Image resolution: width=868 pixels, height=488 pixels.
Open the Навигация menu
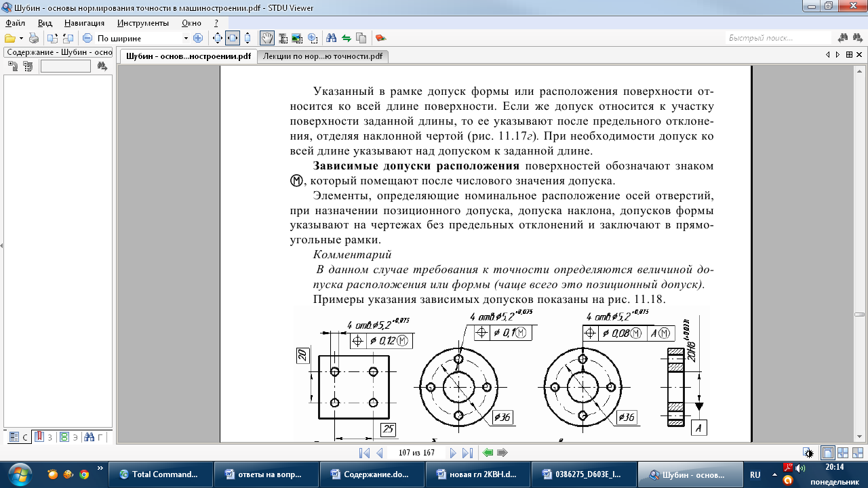pyautogui.click(x=85, y=22)
